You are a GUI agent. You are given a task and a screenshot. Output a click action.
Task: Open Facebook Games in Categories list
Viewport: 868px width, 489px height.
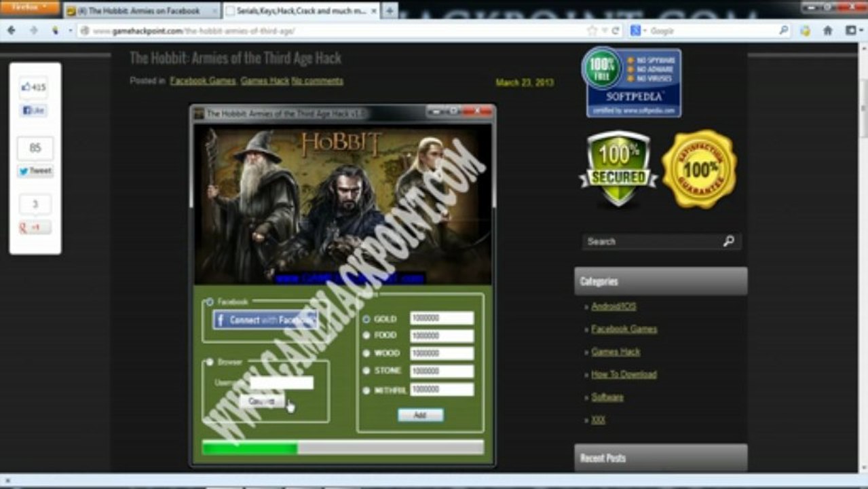pyautogui.click(x=624, y=329)
